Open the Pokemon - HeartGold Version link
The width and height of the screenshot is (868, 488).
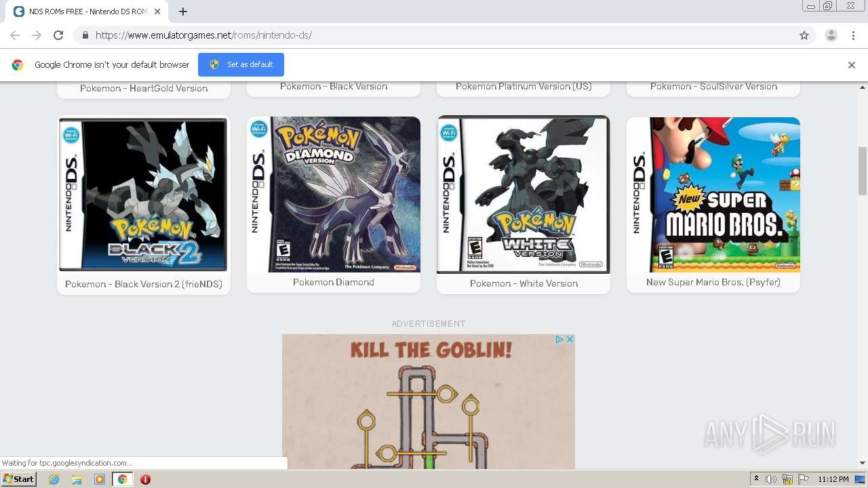144,88
